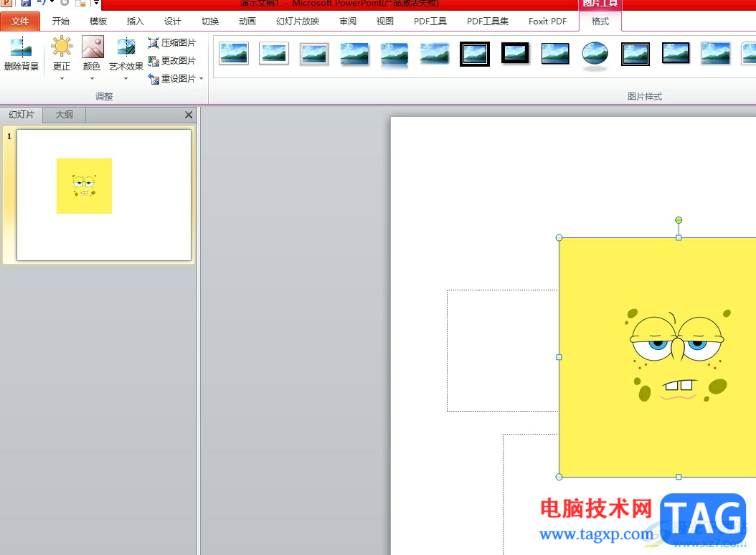The image size is (756, 555).
Task: Click Compress Pictures (压缩图片)
Action: coord(171,43)
